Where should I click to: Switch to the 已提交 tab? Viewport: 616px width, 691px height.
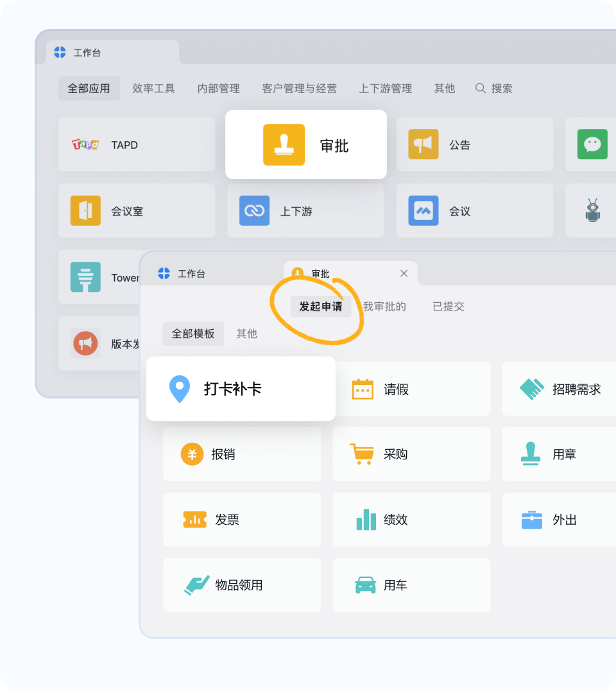click(x=449, y=306)
